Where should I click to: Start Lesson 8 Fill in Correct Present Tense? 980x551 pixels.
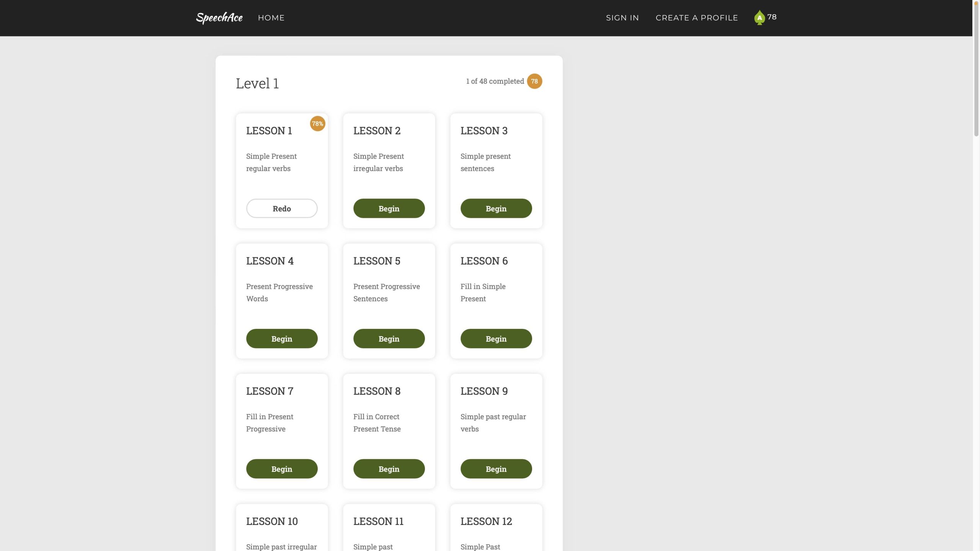[x=389, y=469]
